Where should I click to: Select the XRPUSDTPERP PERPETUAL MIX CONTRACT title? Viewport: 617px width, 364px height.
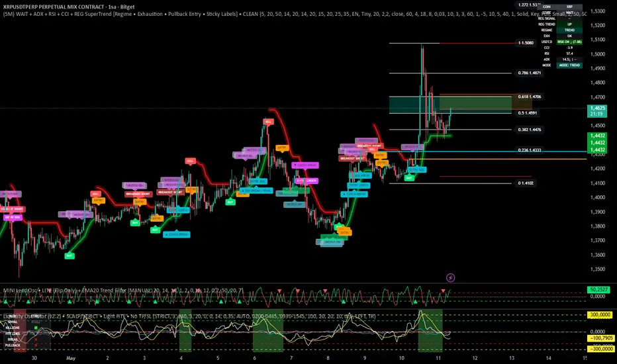[69, 7]
